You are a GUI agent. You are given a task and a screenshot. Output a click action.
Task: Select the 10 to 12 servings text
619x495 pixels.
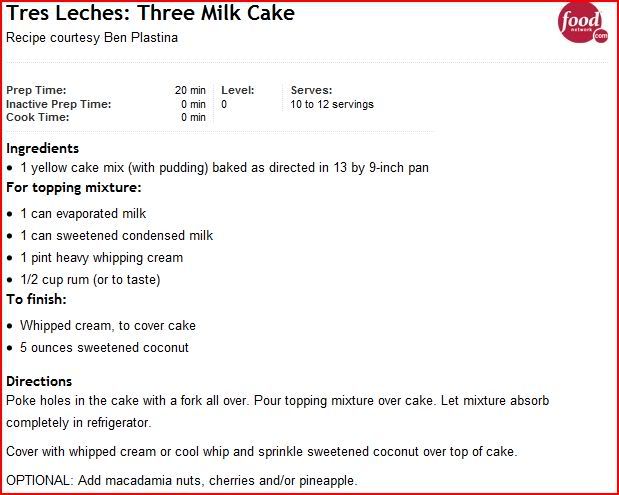click(x=332, y=104)
